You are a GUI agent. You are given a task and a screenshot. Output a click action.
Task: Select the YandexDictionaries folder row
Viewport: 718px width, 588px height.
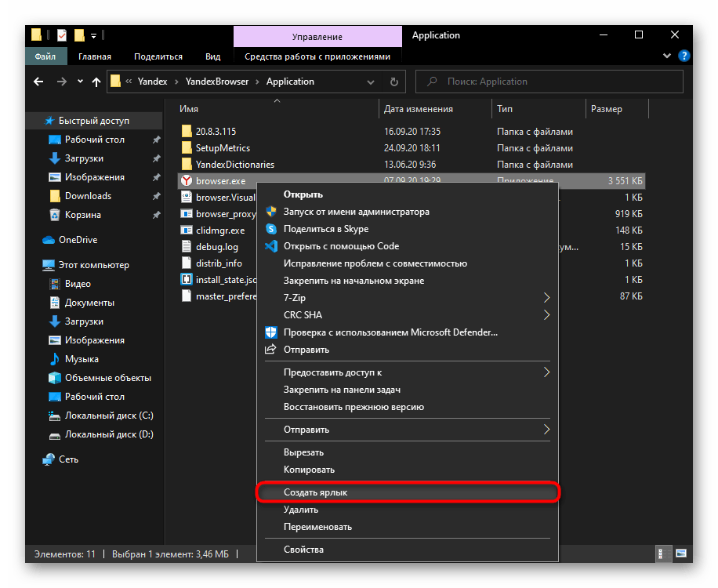(411, 165)
